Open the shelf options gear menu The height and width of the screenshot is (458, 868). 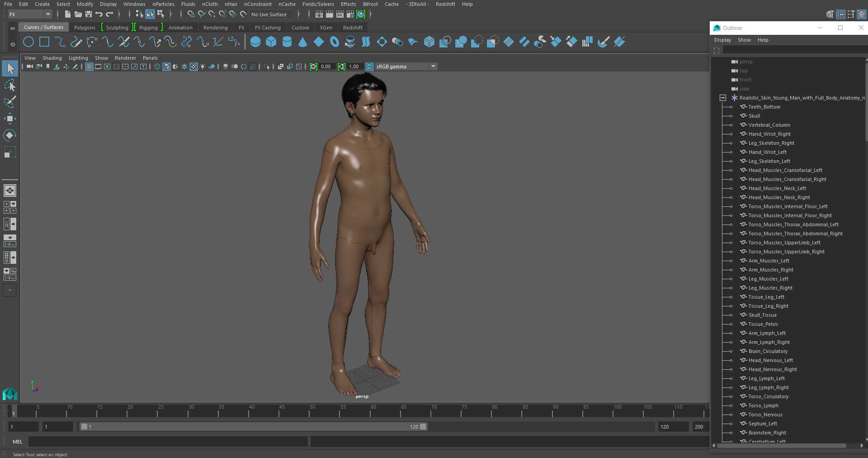(13, 44)
